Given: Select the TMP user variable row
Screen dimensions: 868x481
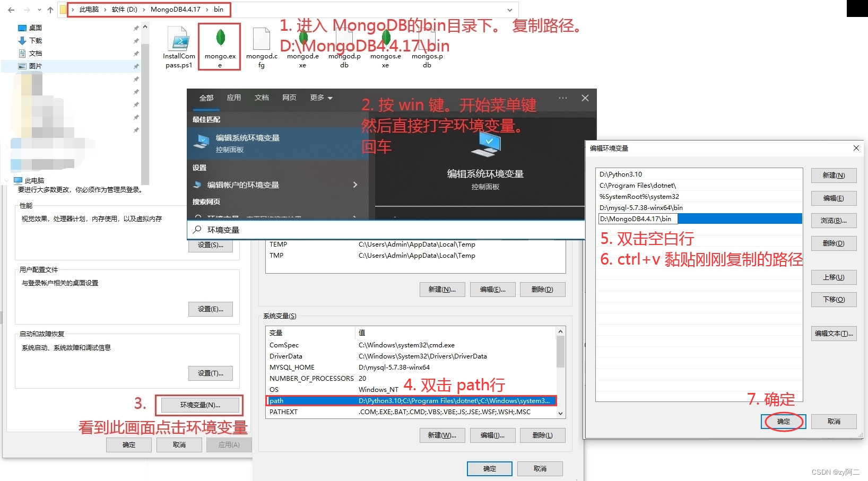Looking at the screenshot, I should (415, 255).
